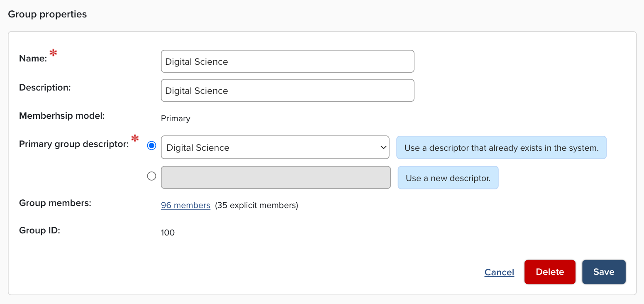The height and width of the screenshot is (304, 644).
Task: Save the group properties
Action: (x=603, y=272)
